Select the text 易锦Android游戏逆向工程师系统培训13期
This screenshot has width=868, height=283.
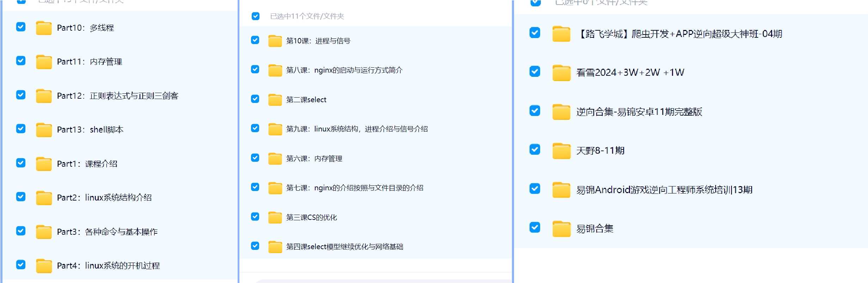[x=664, y=190]
